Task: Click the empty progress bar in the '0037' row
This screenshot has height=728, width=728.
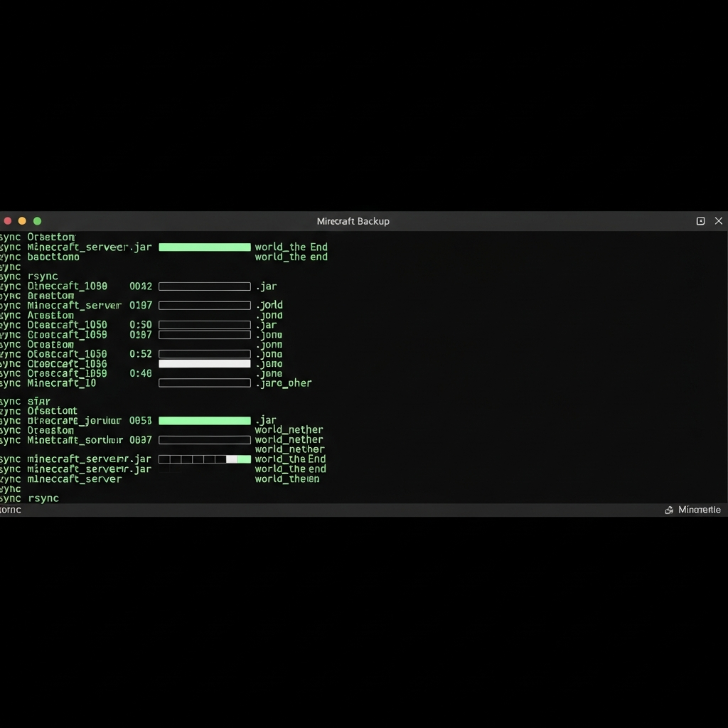Action: click(x=205, y=439)
